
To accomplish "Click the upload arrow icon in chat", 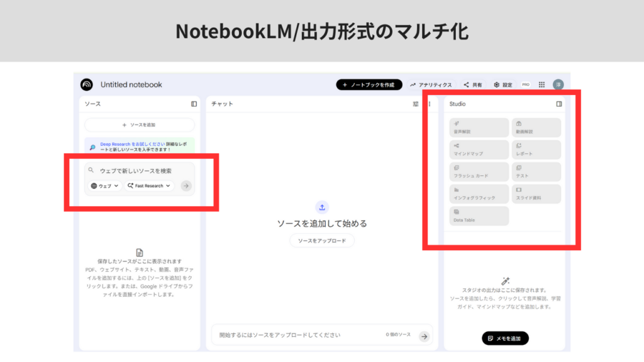I will 322,207.
